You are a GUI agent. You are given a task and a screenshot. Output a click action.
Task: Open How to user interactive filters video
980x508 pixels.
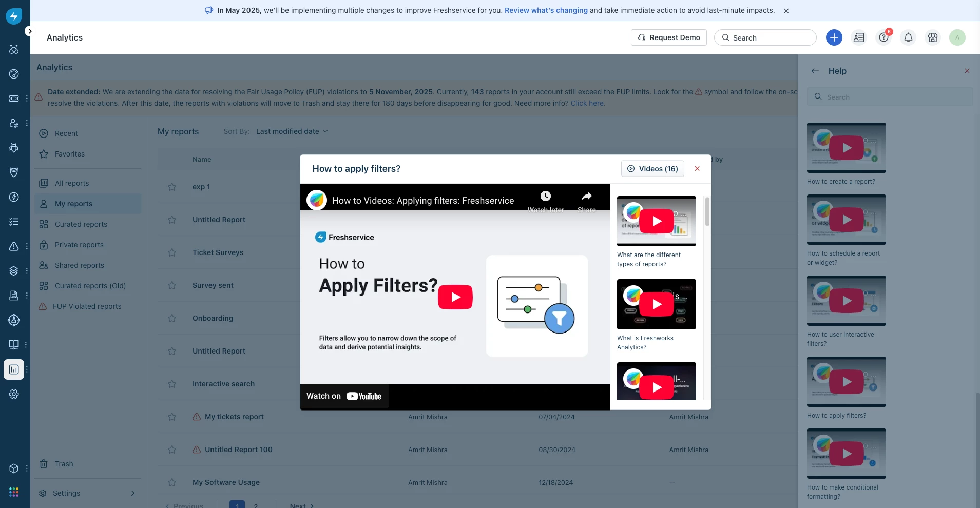(x=847, y=301)
